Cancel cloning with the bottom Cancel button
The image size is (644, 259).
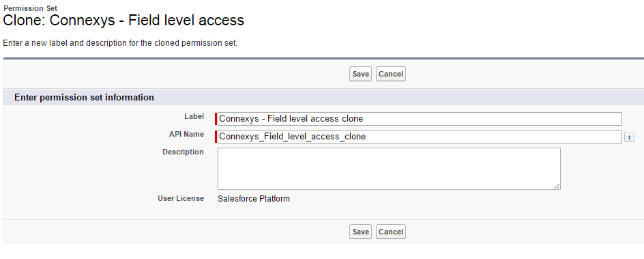tap(391, 232)
